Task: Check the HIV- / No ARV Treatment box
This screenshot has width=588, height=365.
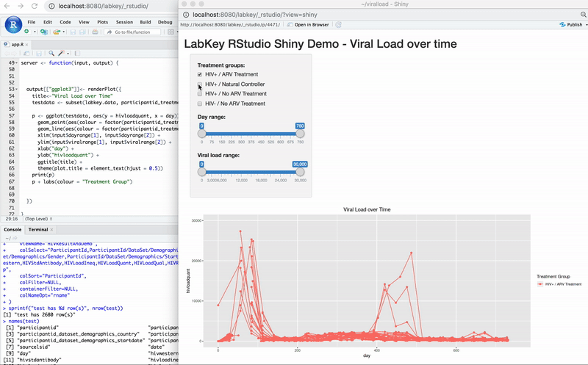Action: [201, 104]
